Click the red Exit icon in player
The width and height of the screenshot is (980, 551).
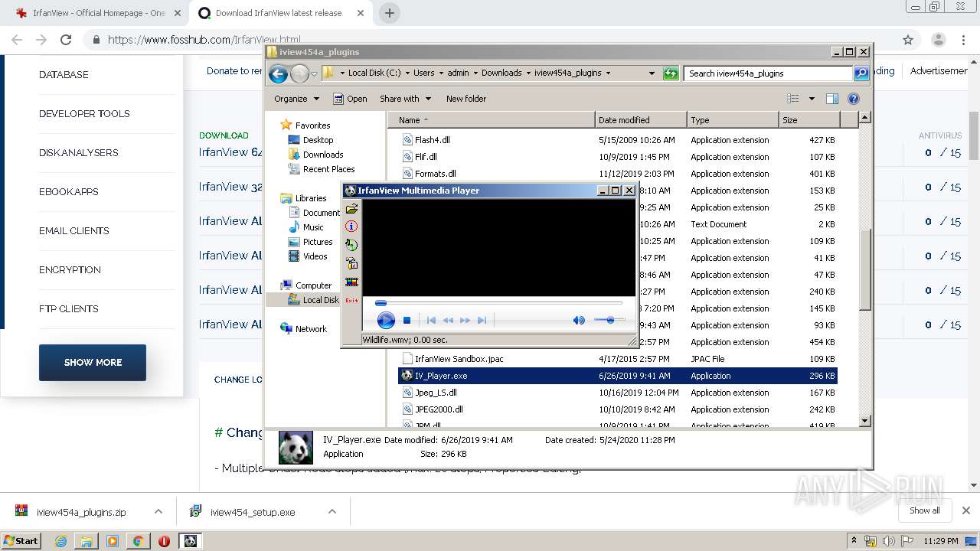coord(351,300)
